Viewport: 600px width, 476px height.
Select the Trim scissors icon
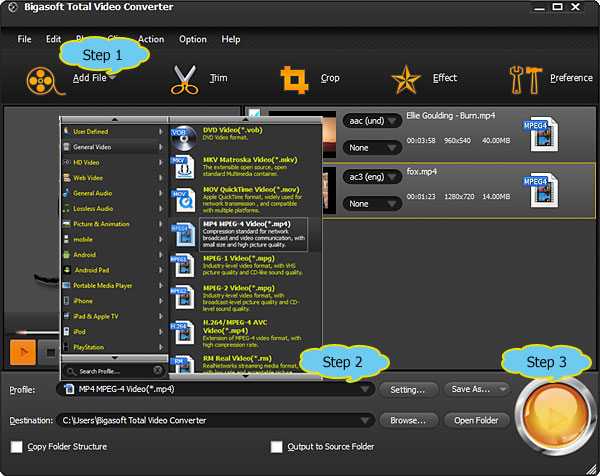184,80
